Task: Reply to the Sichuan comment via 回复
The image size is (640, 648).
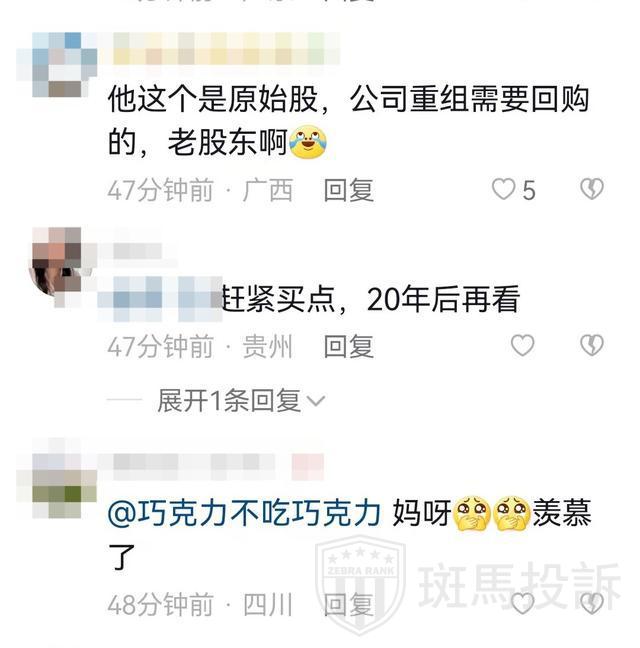Action: (349, 604)
